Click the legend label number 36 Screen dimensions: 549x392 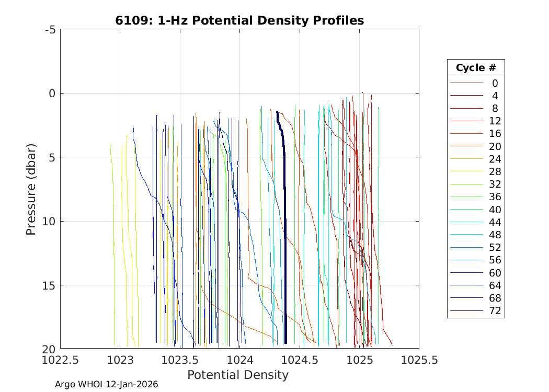495,197
